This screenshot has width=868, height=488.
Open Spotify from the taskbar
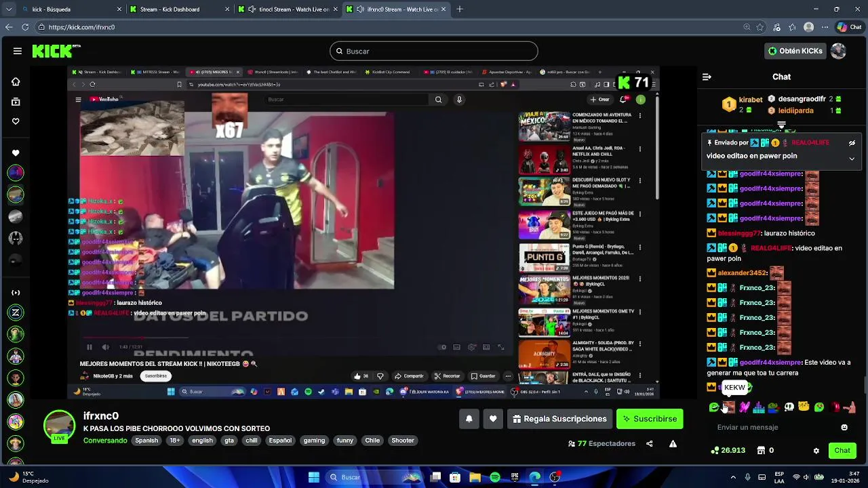coord(495,477)
